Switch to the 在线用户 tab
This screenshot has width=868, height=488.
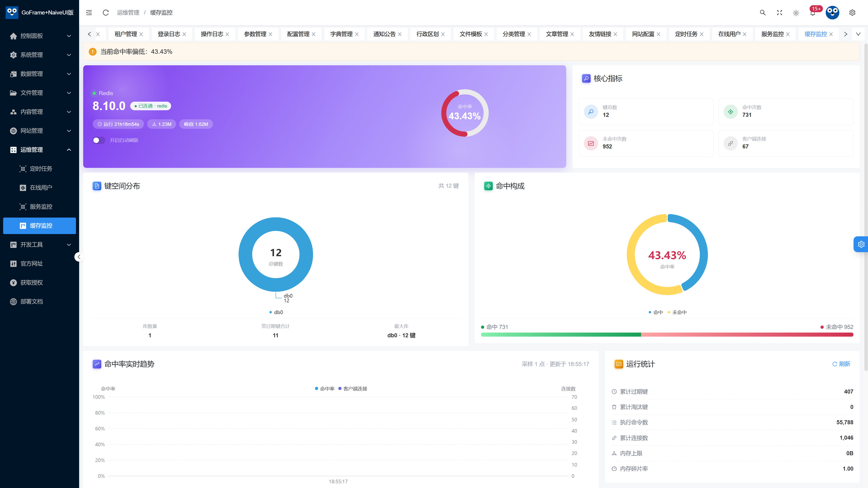click(729, 34)
